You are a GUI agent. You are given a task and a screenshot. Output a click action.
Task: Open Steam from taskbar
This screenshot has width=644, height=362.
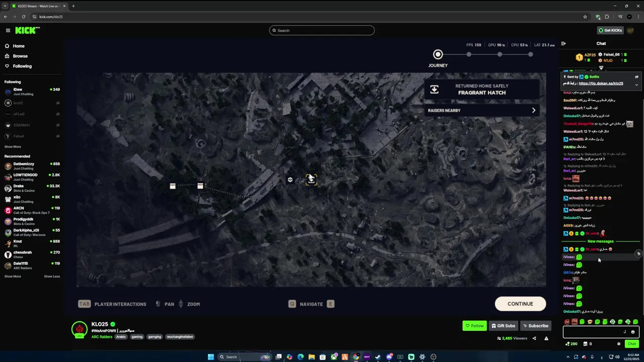[378, 357]
